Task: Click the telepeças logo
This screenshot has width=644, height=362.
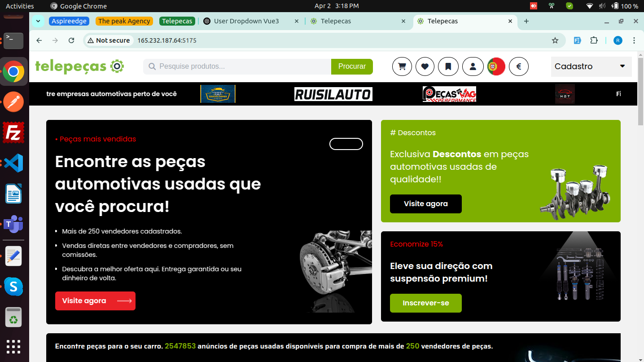Action: [79, 66]
